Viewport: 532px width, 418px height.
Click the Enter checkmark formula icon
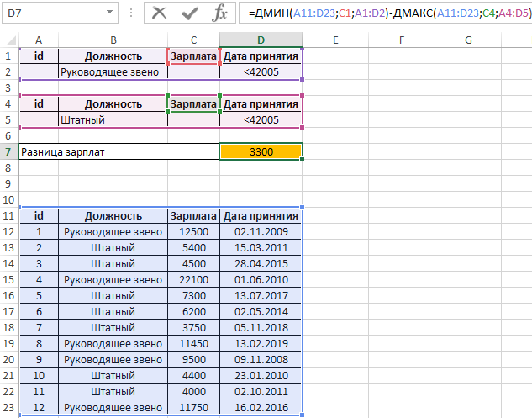click(190, 13)
